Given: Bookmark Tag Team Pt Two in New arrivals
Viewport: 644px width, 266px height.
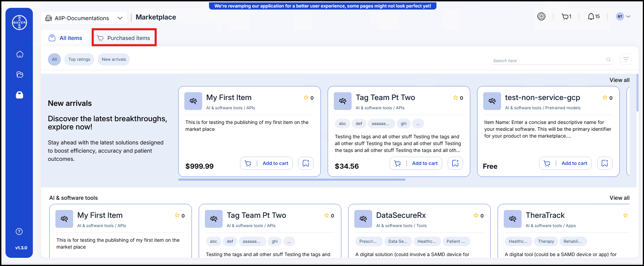Looking at the screenshot, I should [455, 163].
